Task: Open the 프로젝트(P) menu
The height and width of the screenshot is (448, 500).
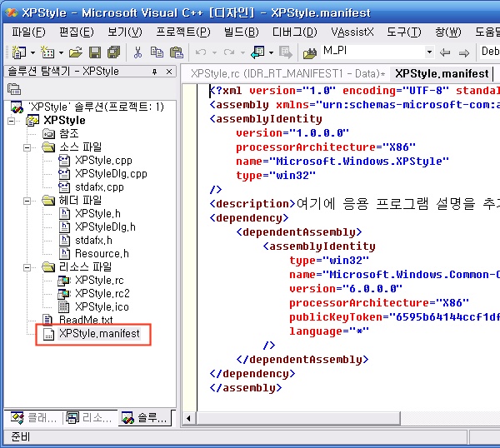Action: (183, 32)
